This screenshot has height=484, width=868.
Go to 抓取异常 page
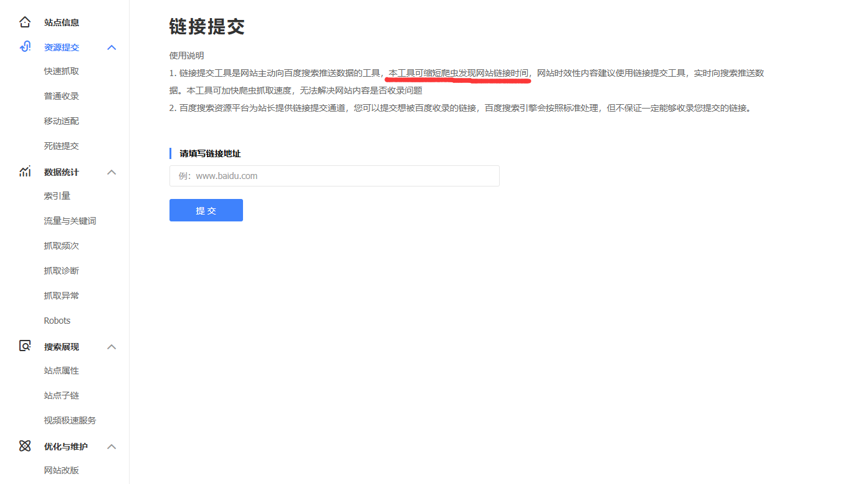(x=62, y=296)
